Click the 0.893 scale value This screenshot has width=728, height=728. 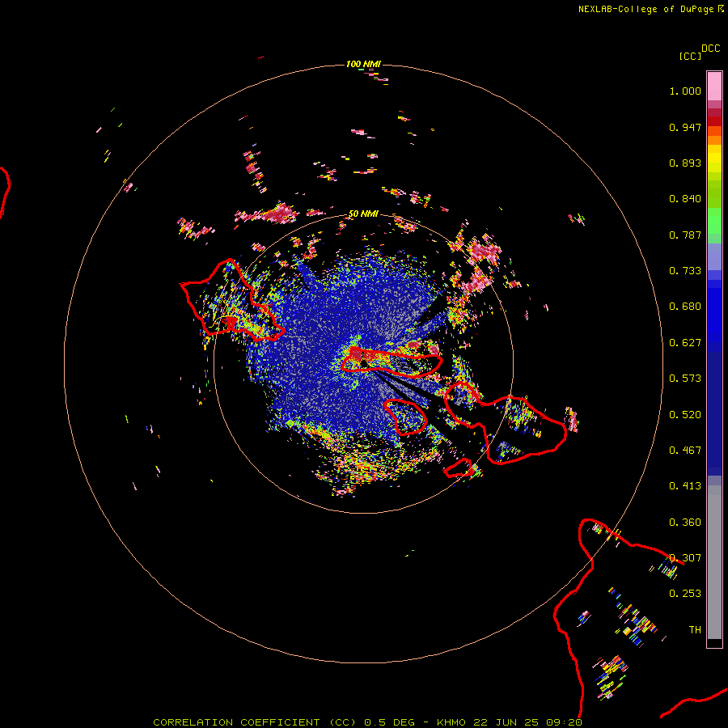(x=685, y=163)
